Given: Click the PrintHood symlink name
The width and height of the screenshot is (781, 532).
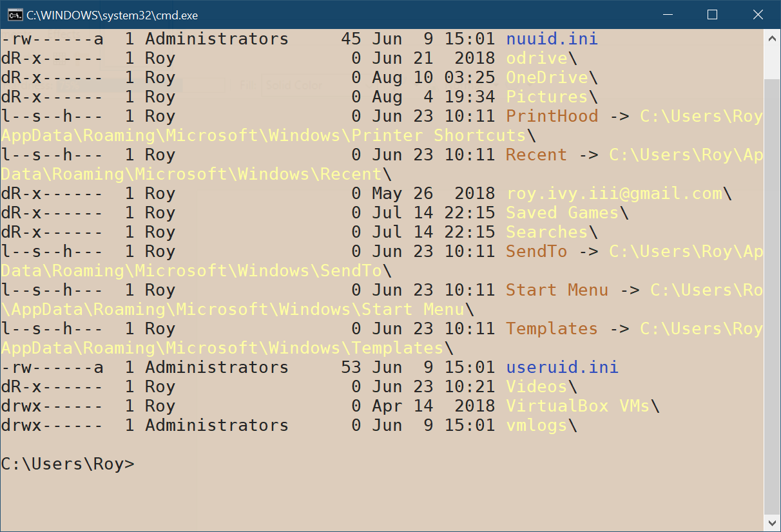Looking at the screenshot, I should 552,116.
